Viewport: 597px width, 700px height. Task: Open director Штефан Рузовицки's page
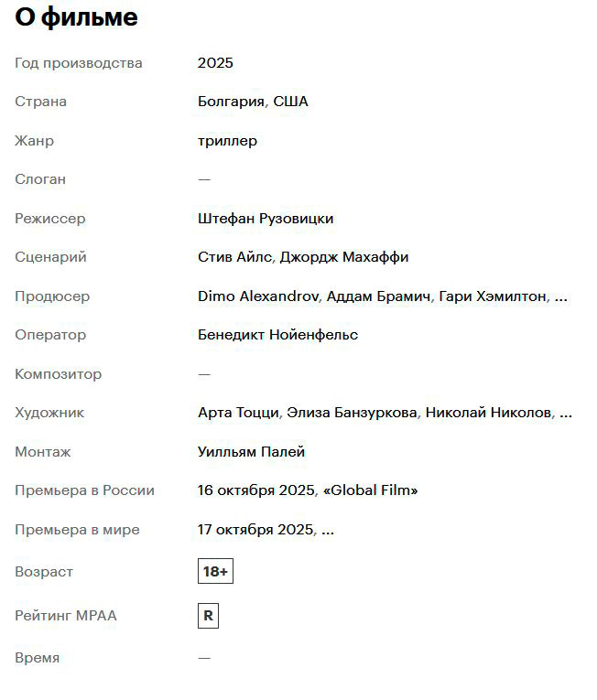pyautogui.click(x=266, y=219)
